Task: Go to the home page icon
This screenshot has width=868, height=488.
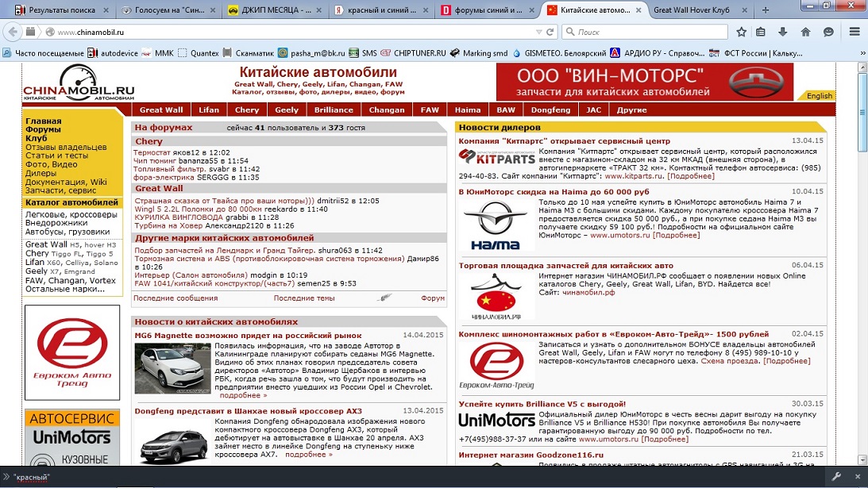Action: click(x=805, y=32)
